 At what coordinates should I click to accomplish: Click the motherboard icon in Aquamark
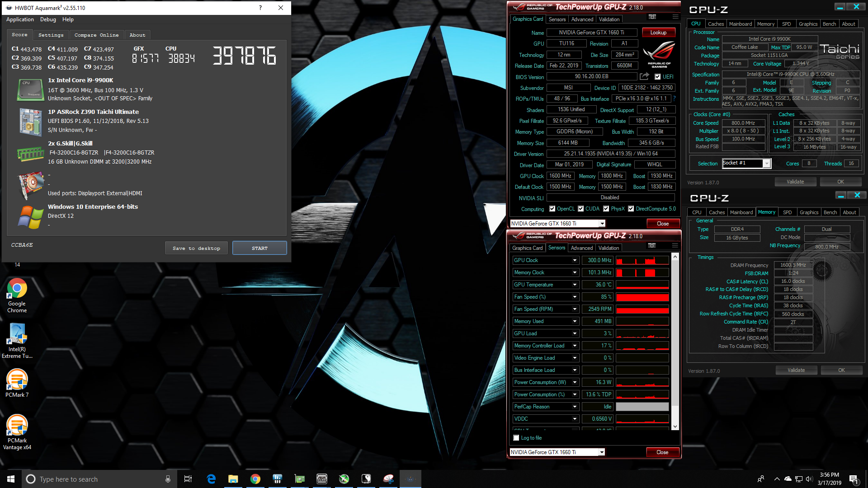[x=30, y=122]
